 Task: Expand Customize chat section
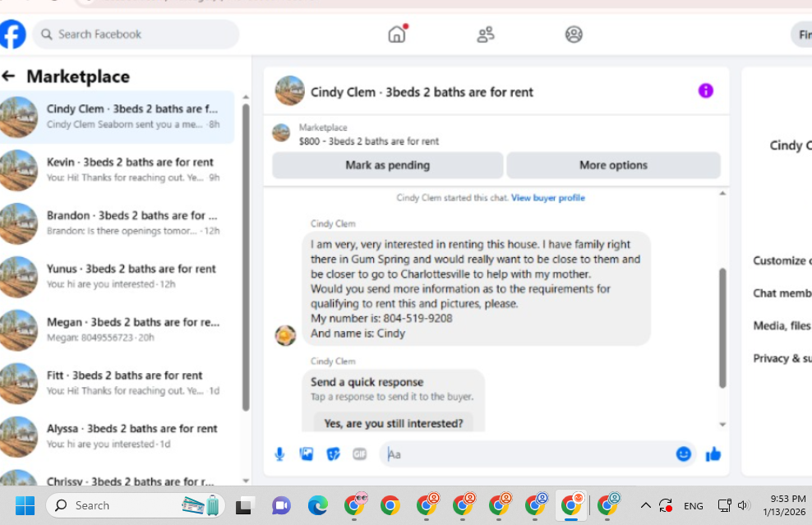tap(782, 261)
